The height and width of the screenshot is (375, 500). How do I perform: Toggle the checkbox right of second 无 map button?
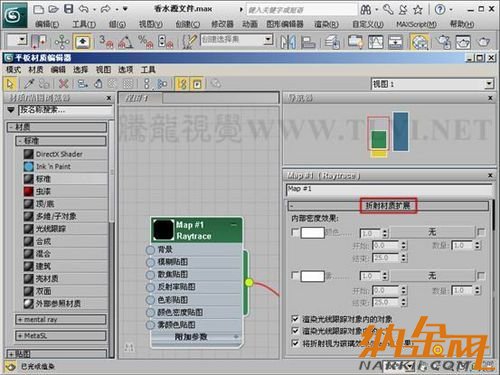click(481, 276)
